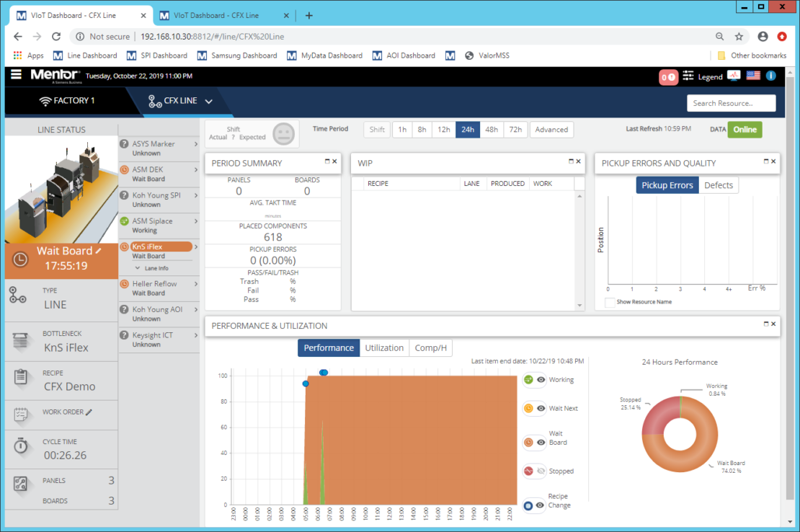This screenshot has height=532, width=800.
Task: Switch to Defects in Pickup Errors panel
Action: pyautogui.click(x=719, y=185)
